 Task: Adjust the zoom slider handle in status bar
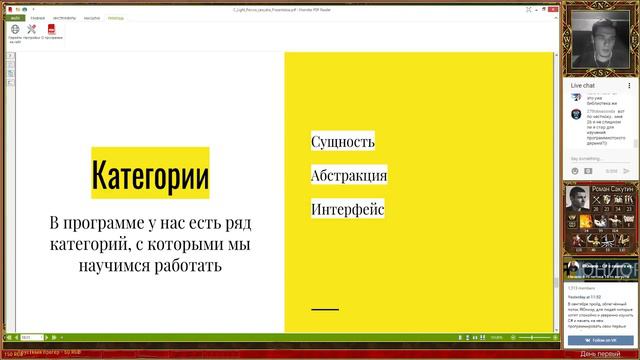pyautogui.click(x=532, y=338)
